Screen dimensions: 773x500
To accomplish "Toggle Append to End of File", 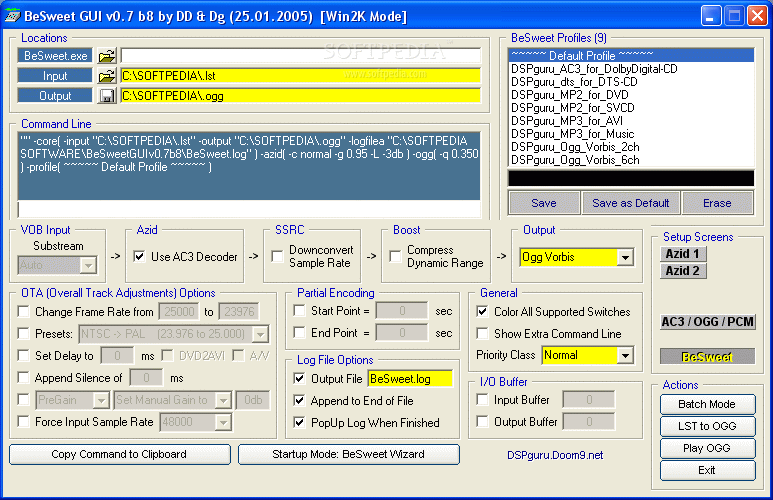I will point(299,400).
